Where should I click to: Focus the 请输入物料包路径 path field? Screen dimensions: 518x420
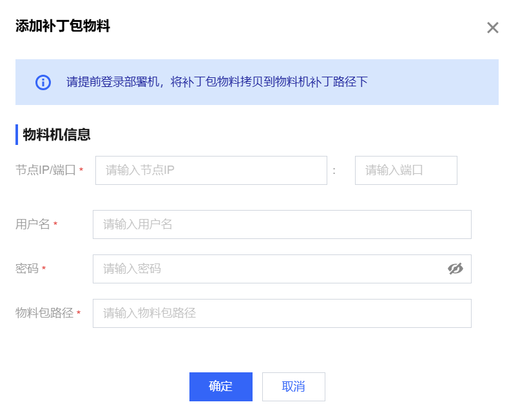click(282, 313)
